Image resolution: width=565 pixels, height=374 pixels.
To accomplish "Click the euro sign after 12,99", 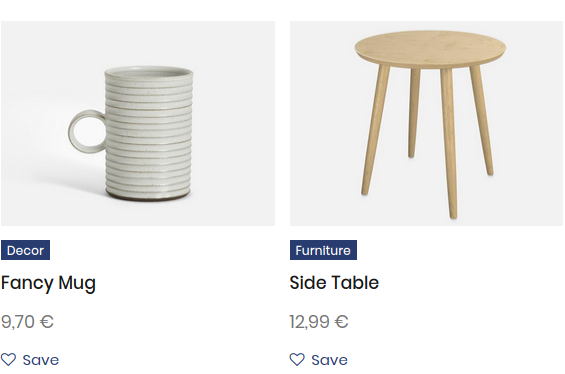I will pos(341,322).
